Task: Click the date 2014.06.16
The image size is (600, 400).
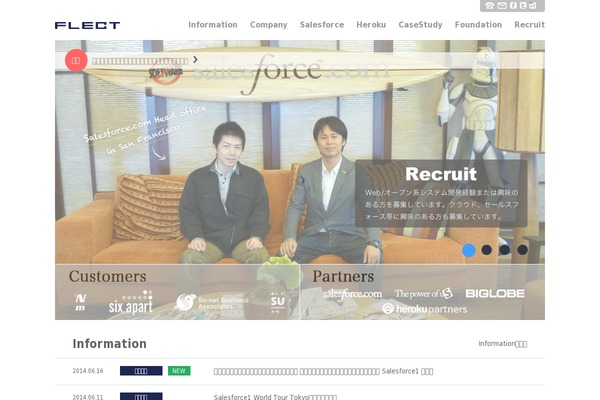Action: click(x=88, y=371)
